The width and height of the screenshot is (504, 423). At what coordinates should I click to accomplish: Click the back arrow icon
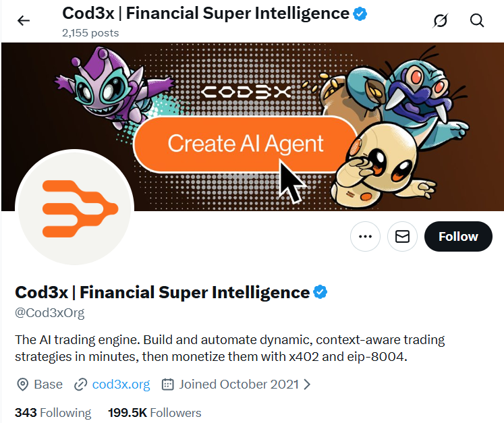(24, 20)
